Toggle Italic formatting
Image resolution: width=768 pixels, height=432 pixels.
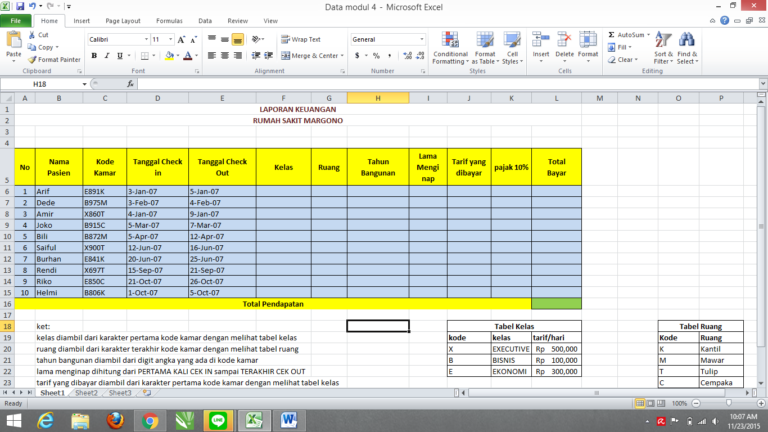[x=108, y=56]
